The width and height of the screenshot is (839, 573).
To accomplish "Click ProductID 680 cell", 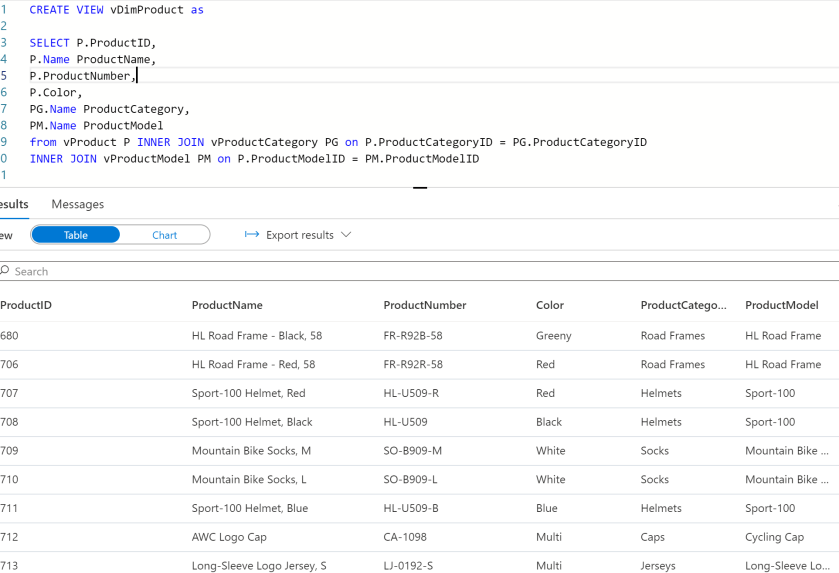I will pyautogui.click(x=9, y=335).
